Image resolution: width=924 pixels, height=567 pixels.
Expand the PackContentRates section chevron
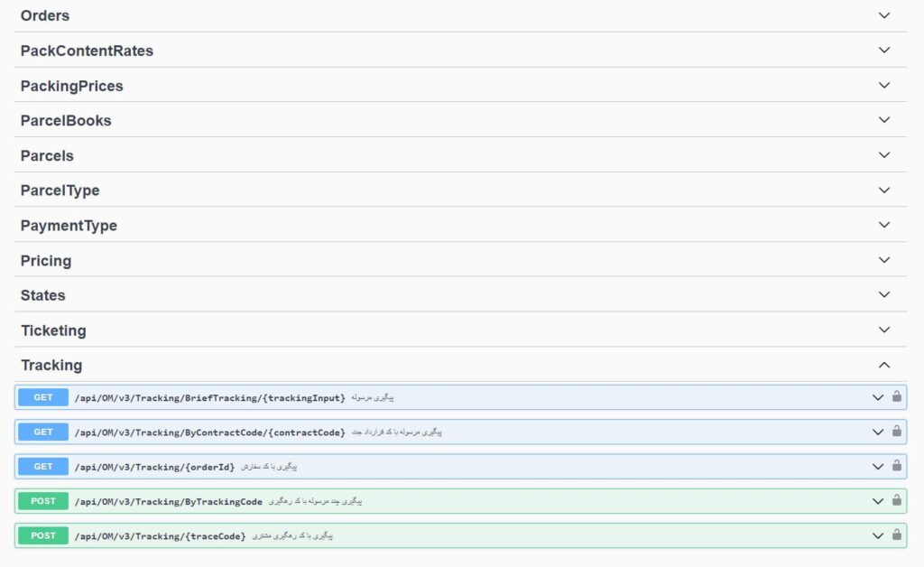point(884,51)
